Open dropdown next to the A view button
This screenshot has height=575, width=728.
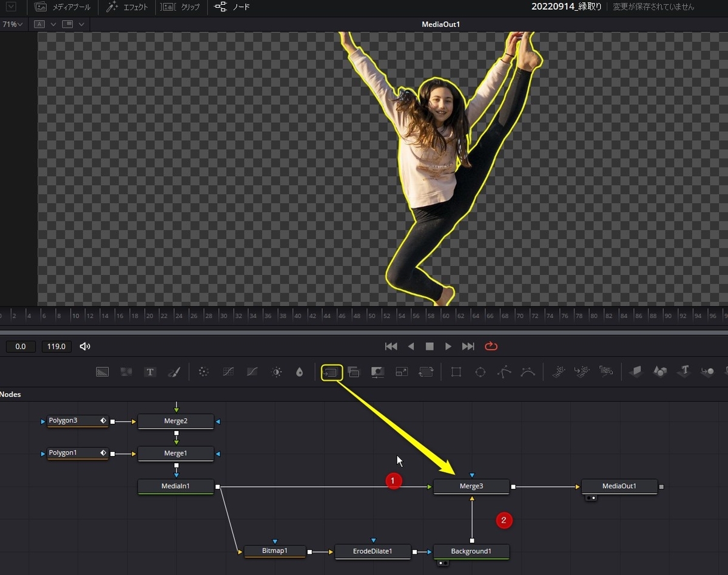53,24
